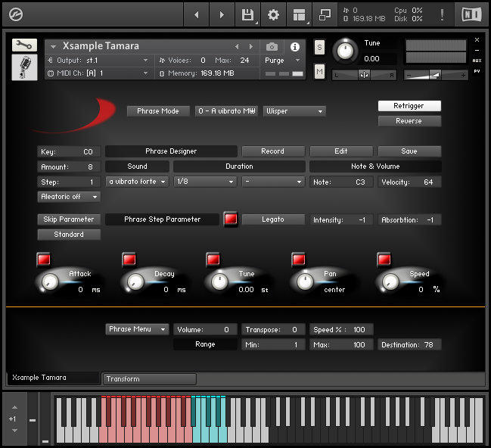491x448 pixels.
Task: Click the Save button
Action: click(x=409, y=151)
